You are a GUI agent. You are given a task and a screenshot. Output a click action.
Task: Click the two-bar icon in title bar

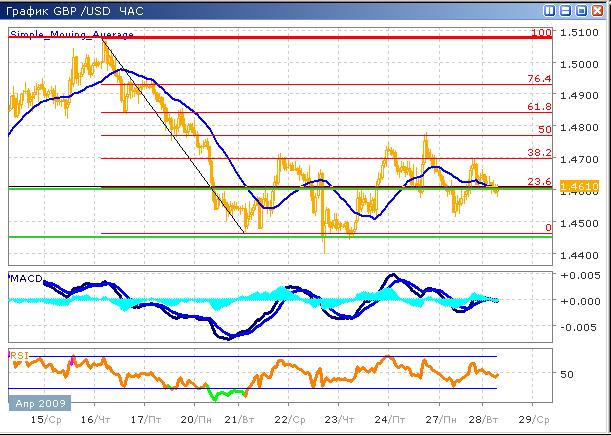pos(552,10)
